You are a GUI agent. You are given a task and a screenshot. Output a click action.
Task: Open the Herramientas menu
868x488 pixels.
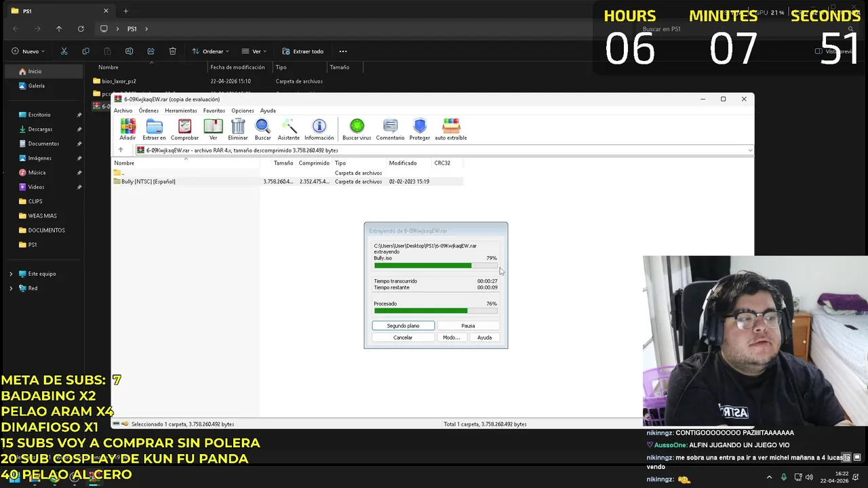[x=180, y=110]
